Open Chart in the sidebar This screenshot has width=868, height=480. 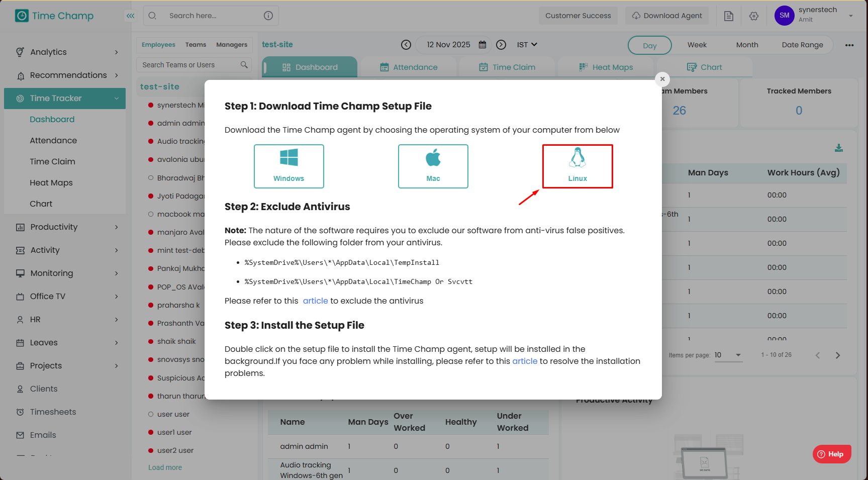click(41, 204)
